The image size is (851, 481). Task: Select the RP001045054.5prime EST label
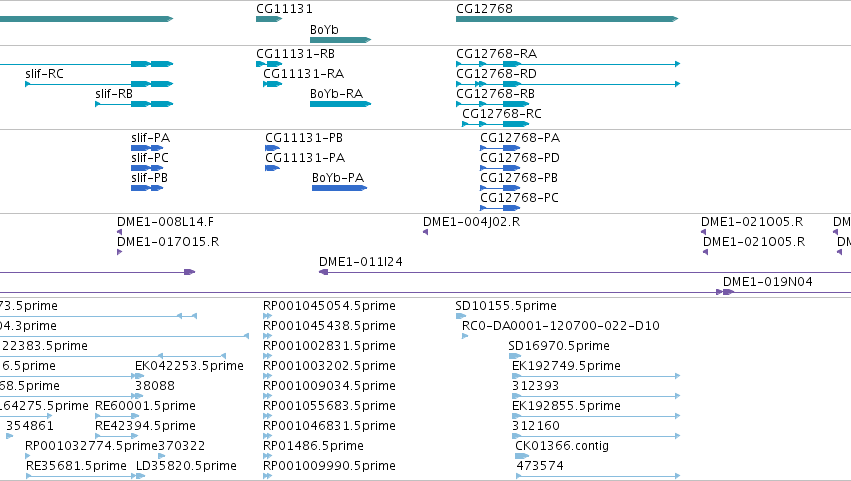point(329,306)
